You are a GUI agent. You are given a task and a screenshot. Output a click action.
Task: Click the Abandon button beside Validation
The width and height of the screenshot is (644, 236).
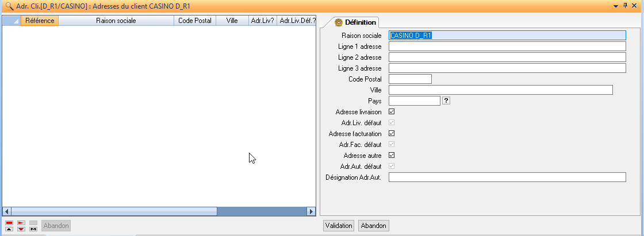coord(373,226)
